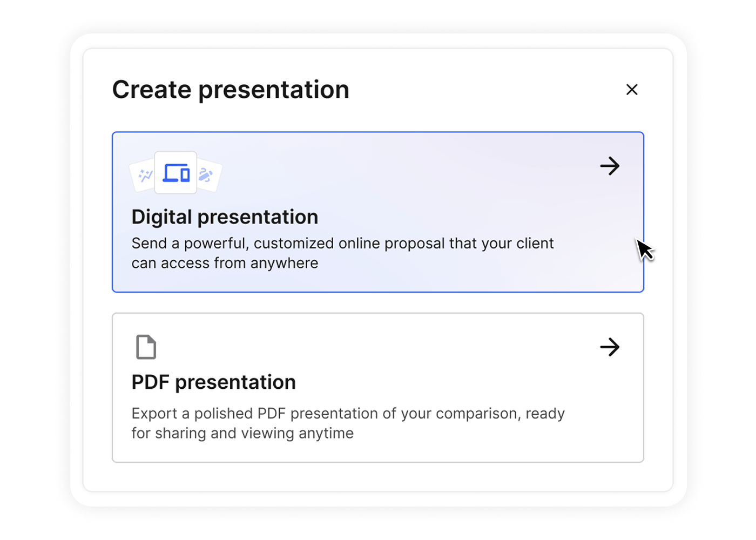Click the pen icon right of the devices icon
Viewport: 756px width, 540px height.
206,175
